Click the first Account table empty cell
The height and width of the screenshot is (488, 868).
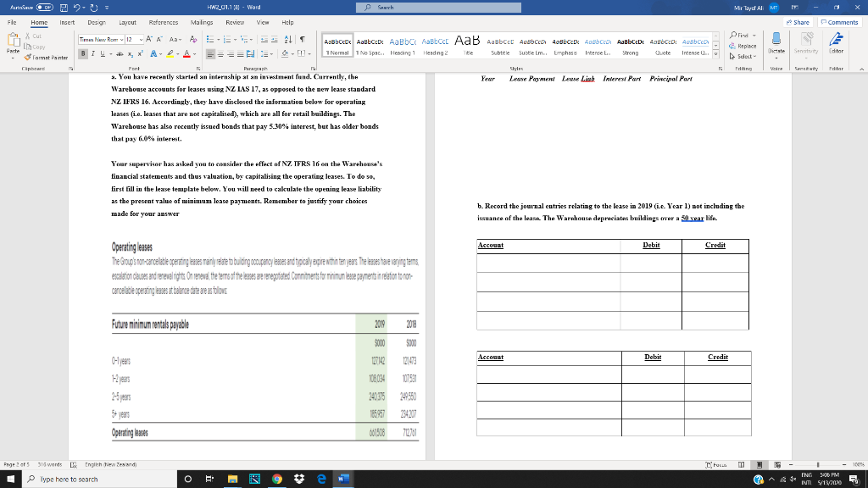548,263
